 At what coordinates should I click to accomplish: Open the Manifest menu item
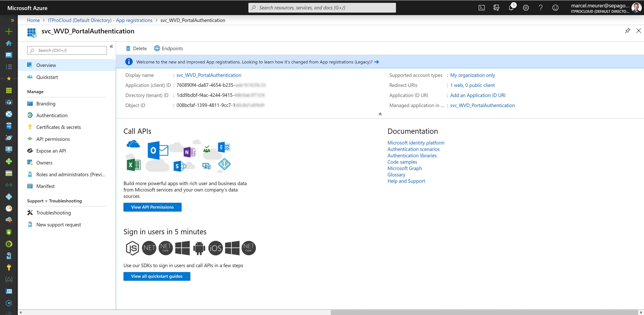point(45,186)
